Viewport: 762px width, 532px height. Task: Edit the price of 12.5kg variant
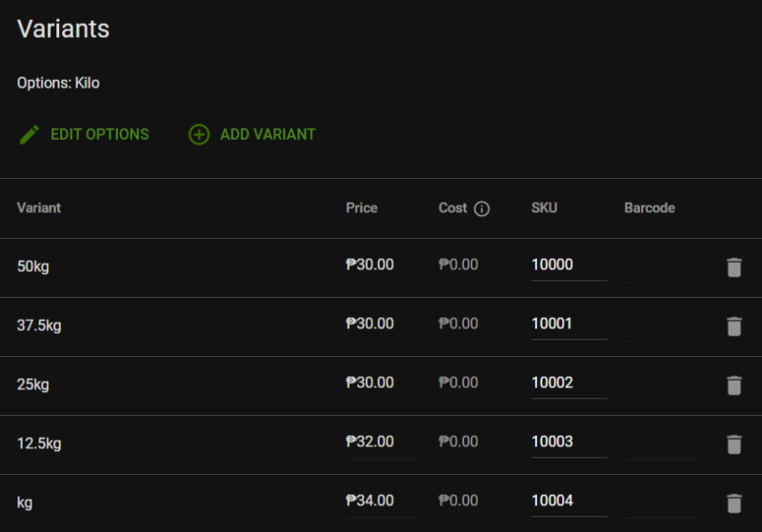382,442
